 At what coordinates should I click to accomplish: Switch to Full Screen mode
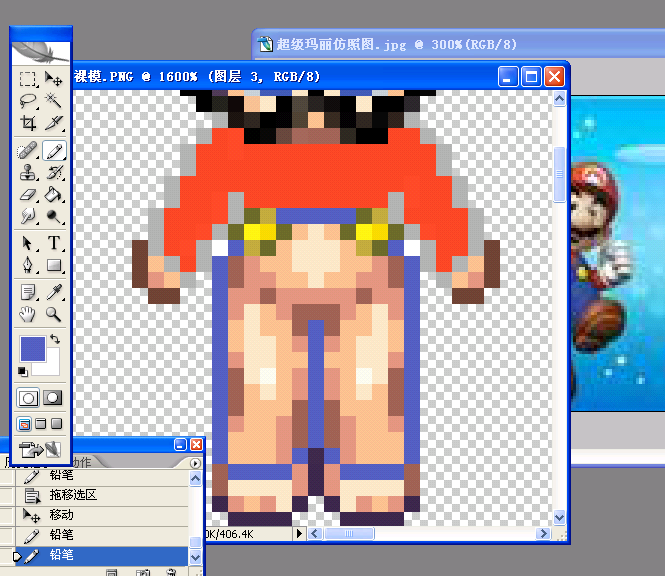click(x=56, y=424)
